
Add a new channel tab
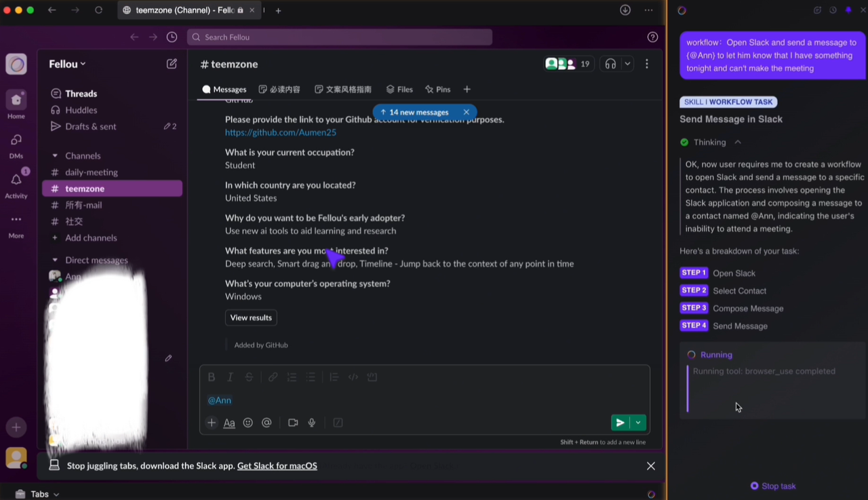467,89
